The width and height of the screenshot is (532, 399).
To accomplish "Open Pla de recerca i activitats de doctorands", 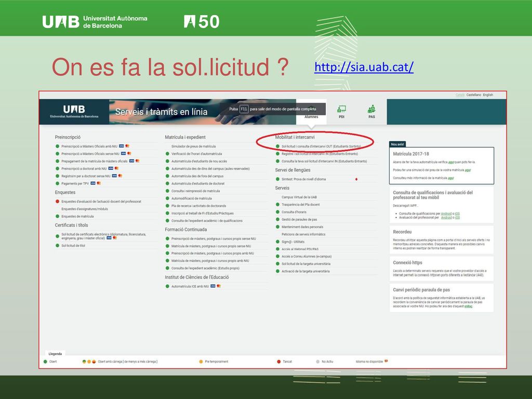I will pos(198,206).
